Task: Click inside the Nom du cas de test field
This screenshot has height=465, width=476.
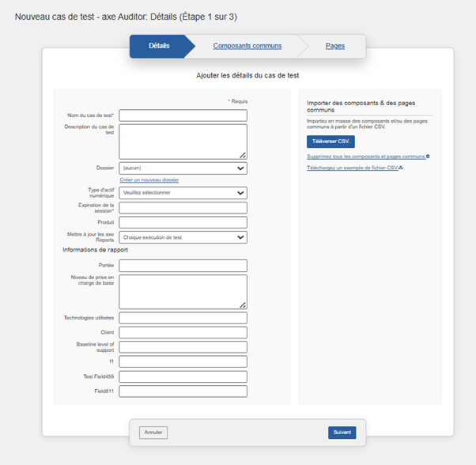Action: pos(183,115)
